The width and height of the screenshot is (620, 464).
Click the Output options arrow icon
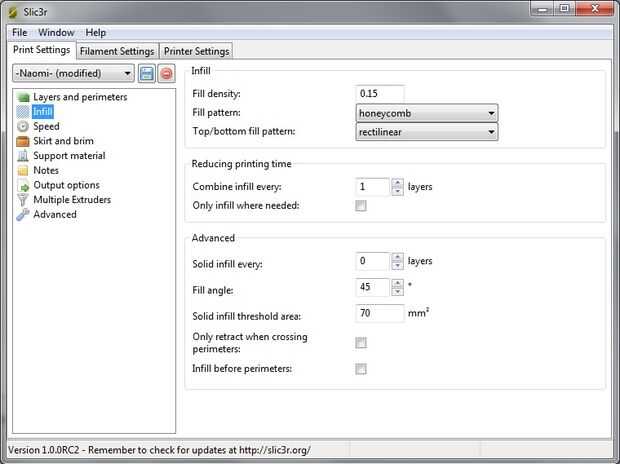pos(23,186)
